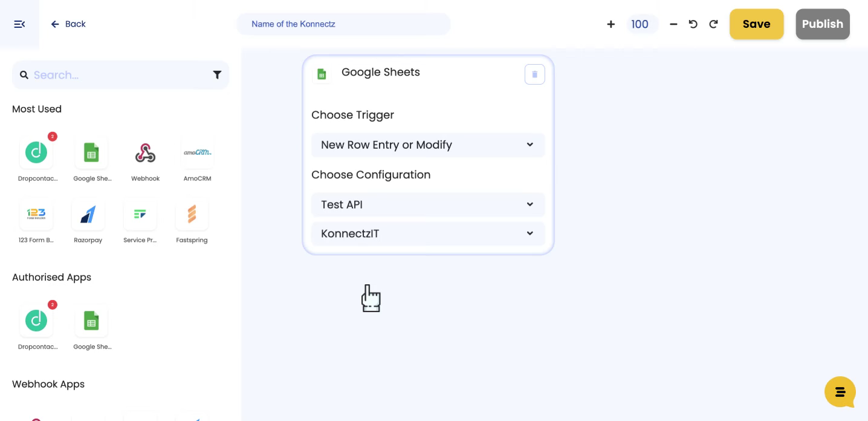868x421 pixels.
Task: Click the Authorised Apps heading
Action: click(51, 277)
